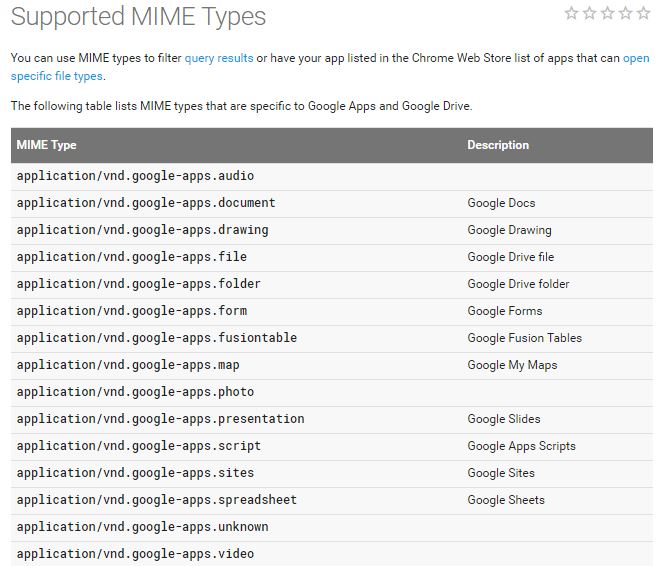Click the fourth rating star
The width and height of the screenshot is (656, 566).
tap(625, 13)
